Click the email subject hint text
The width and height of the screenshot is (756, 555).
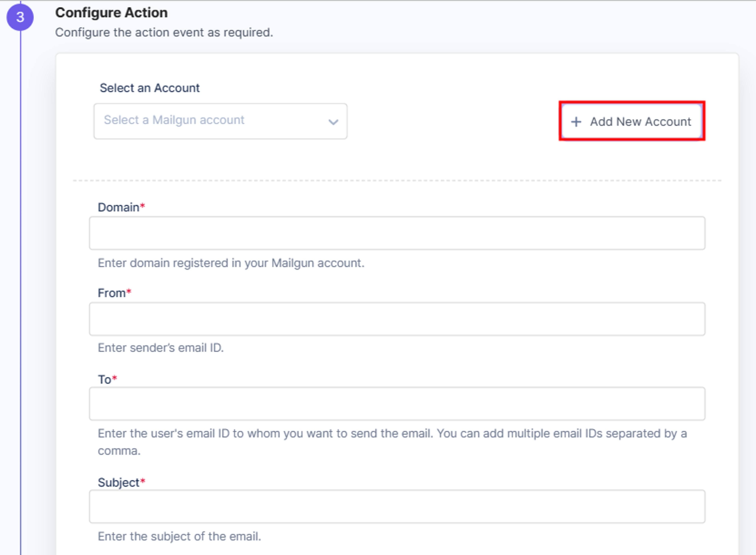(x=179, y=536)
